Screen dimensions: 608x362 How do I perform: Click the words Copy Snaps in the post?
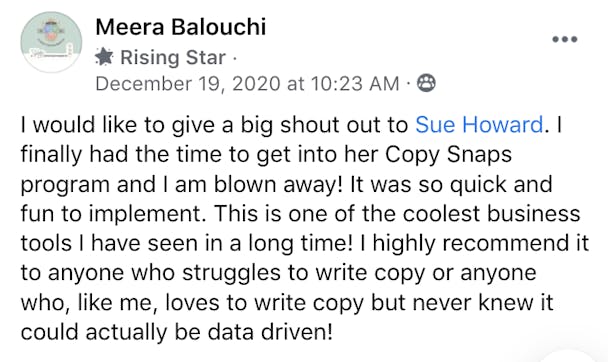coord(449,155)
